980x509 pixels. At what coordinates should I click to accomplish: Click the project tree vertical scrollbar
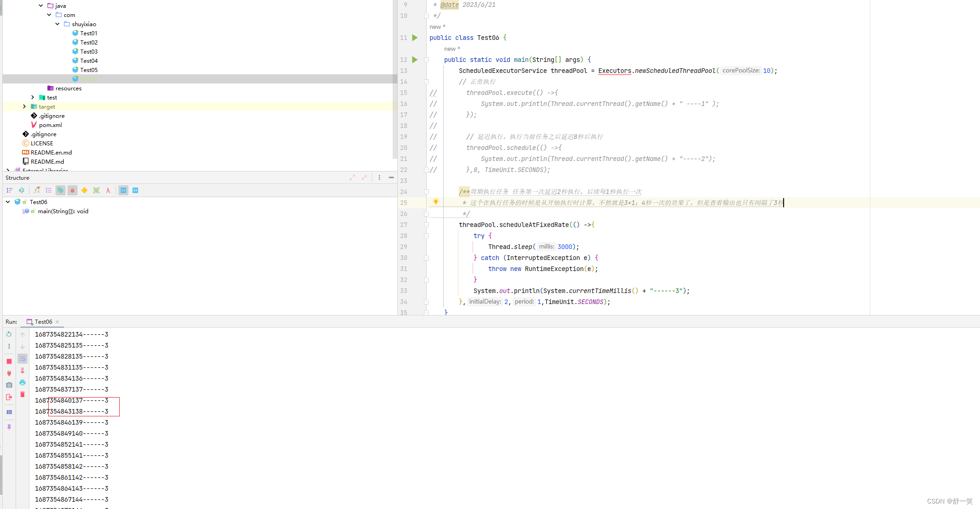(395, 79)
